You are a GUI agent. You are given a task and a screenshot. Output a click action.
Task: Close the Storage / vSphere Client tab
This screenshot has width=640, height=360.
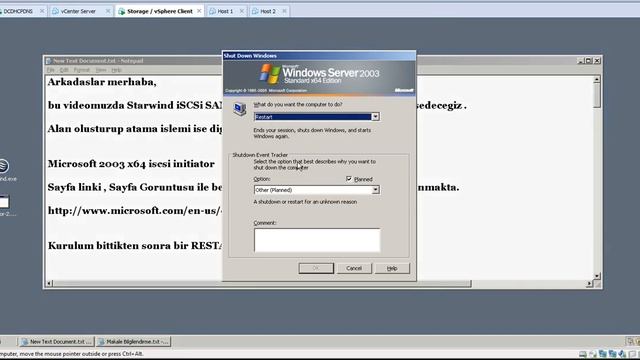(x=199, y=11)
